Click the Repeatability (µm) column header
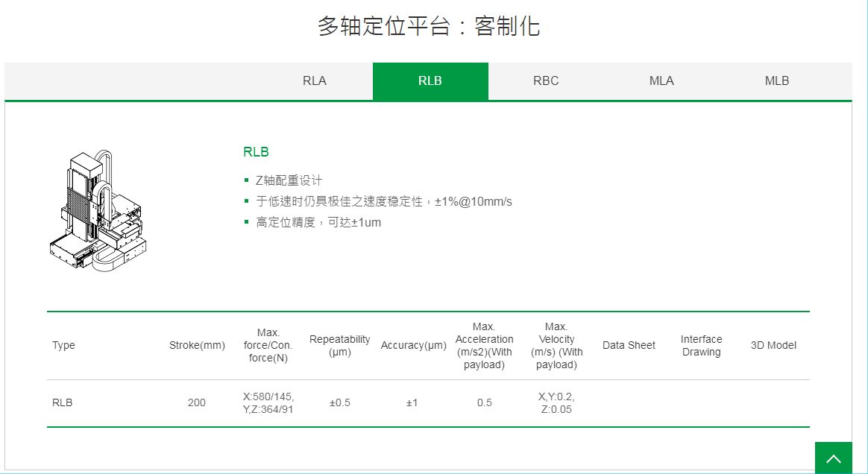 (340, 345)
